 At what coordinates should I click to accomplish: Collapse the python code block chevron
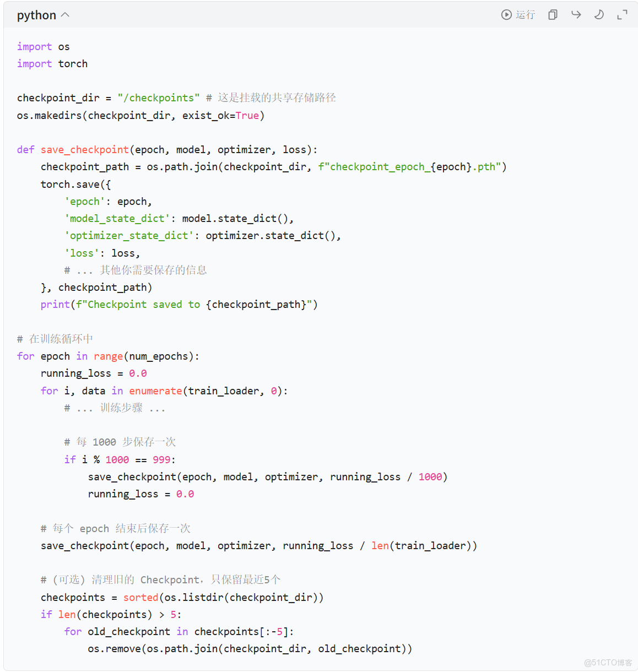[65, 15]
